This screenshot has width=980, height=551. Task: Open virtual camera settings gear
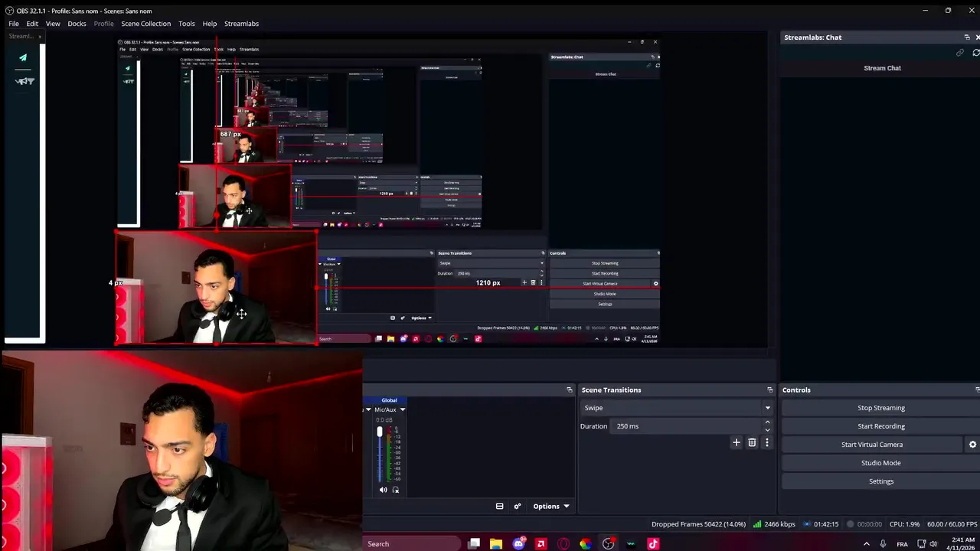972,445
